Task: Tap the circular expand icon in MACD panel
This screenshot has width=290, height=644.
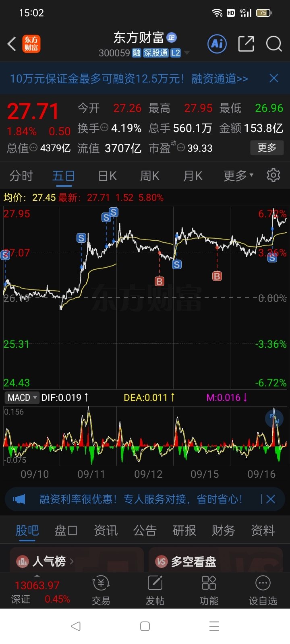Action: [274, 419]
